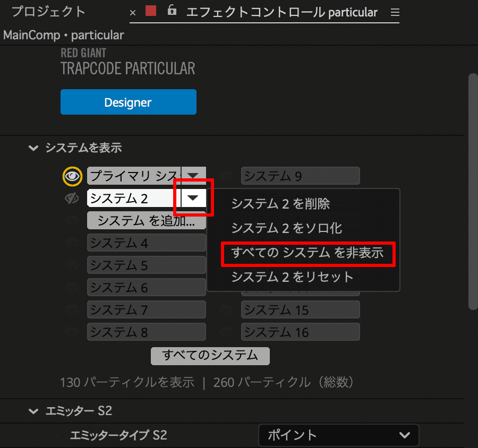The height and width of the screenshot is (448, 478).
Task: Open the dropdown arrow beside プライマリシステム
Action: point(193,175)
